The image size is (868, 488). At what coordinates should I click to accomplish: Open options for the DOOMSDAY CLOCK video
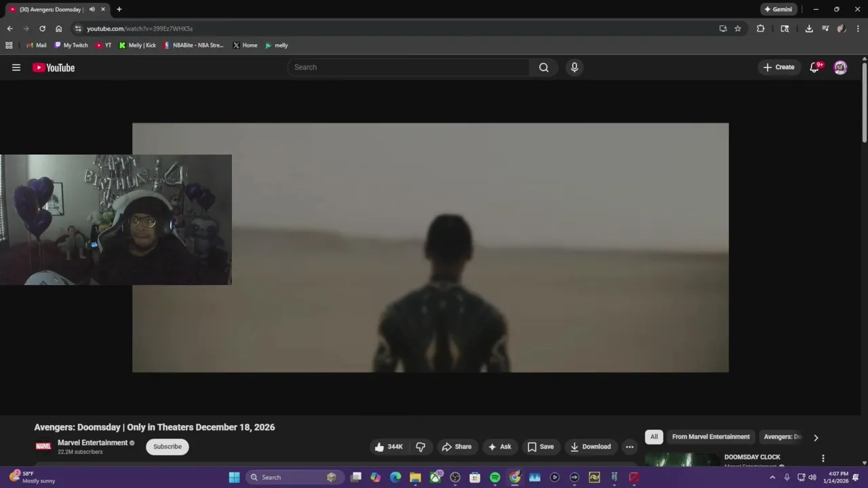823,458
